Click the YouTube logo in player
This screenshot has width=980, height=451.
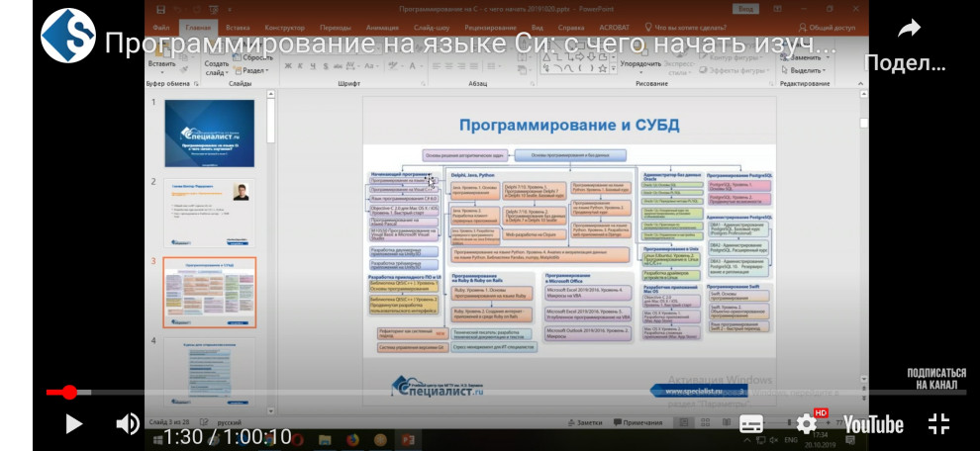coord(873,424)
